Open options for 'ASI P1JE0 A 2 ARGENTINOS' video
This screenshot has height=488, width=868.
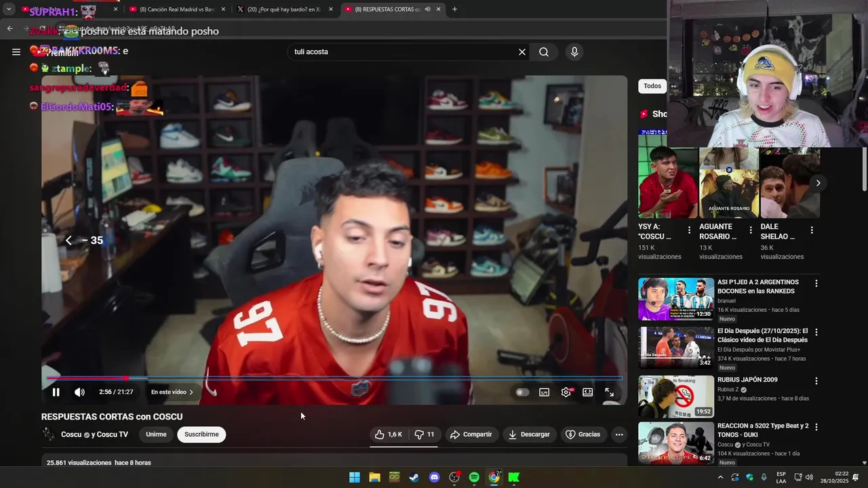(816, 283)
